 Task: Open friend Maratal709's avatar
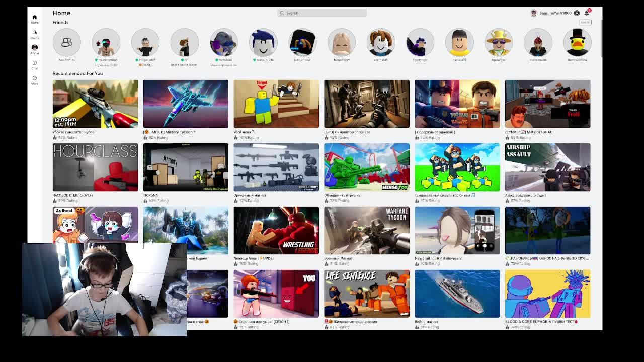(x=342, y=42)
